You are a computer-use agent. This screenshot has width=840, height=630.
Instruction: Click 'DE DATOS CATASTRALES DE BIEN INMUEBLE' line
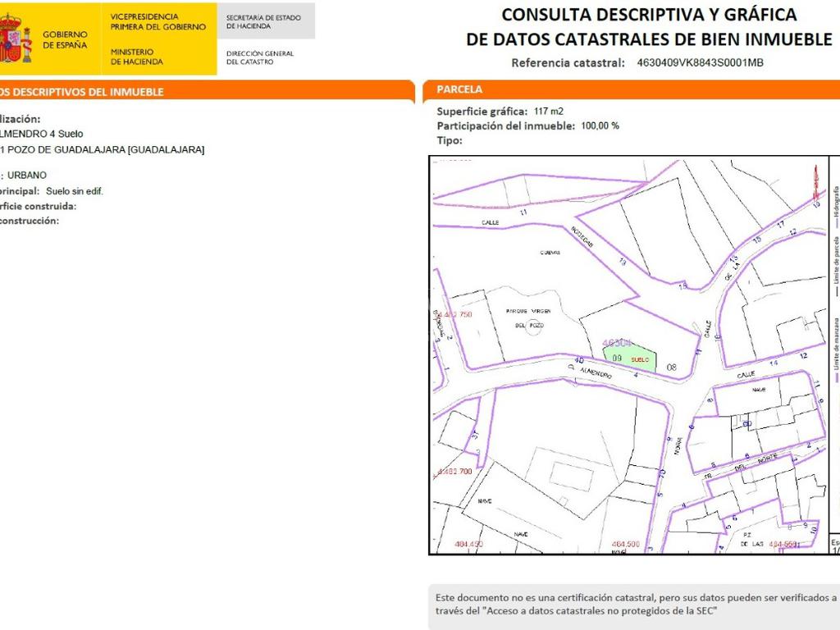click(649, 39)
